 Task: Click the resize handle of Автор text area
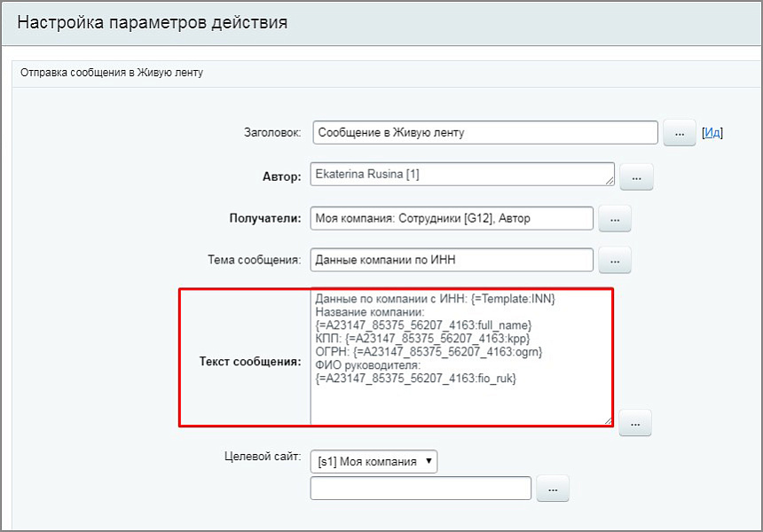[x=610, y=182]
